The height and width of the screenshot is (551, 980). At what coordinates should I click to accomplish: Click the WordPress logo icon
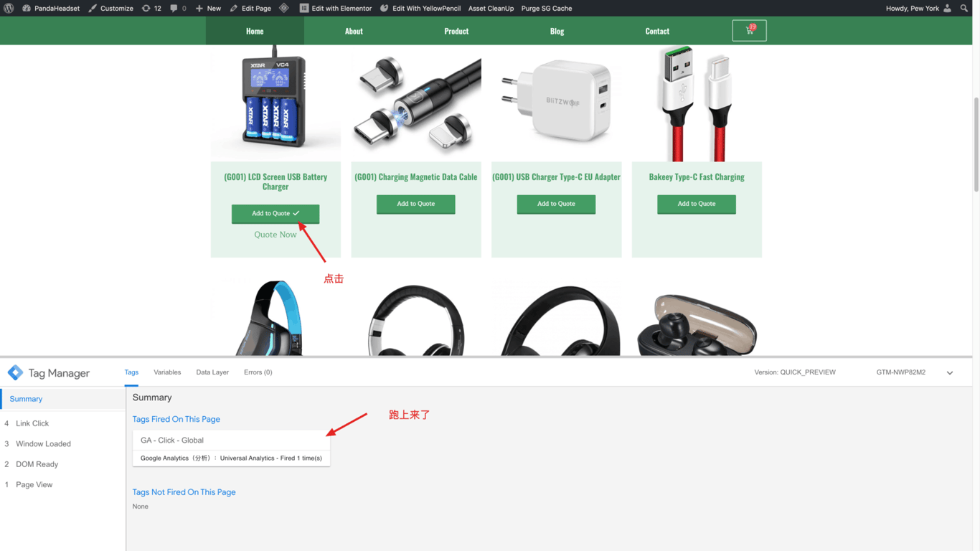pos(9,9)
